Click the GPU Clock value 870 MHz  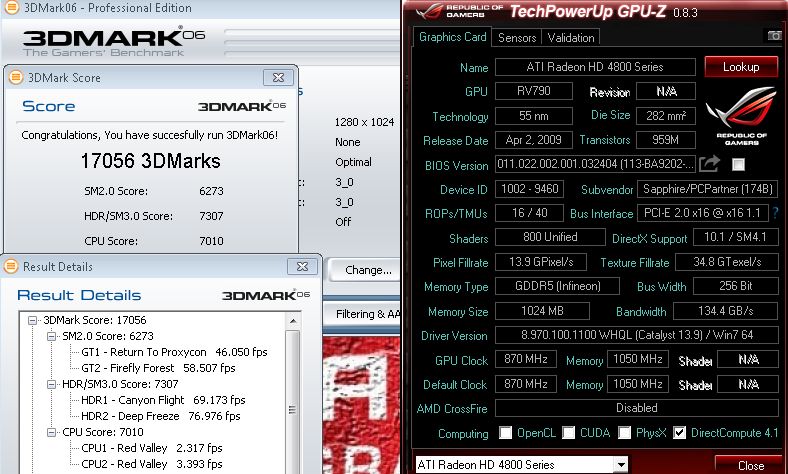tap(526, 359)
